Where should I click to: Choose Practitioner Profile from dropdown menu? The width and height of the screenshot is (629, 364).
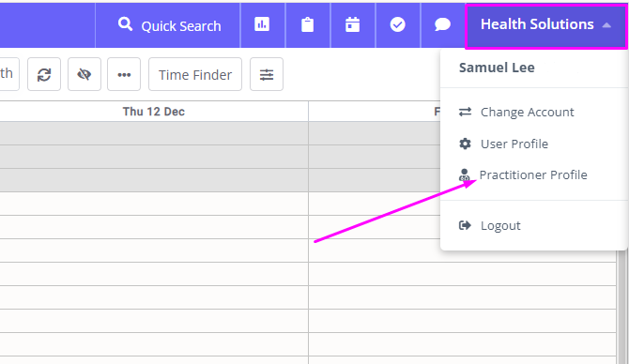pyautogui.click(x=533, y=174)
